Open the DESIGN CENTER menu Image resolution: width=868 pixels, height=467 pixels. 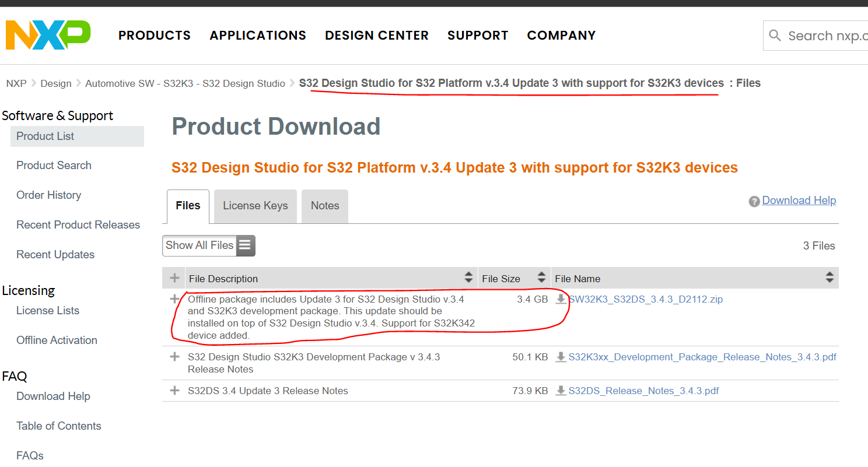pyautogui.click(x=377, y=36)
